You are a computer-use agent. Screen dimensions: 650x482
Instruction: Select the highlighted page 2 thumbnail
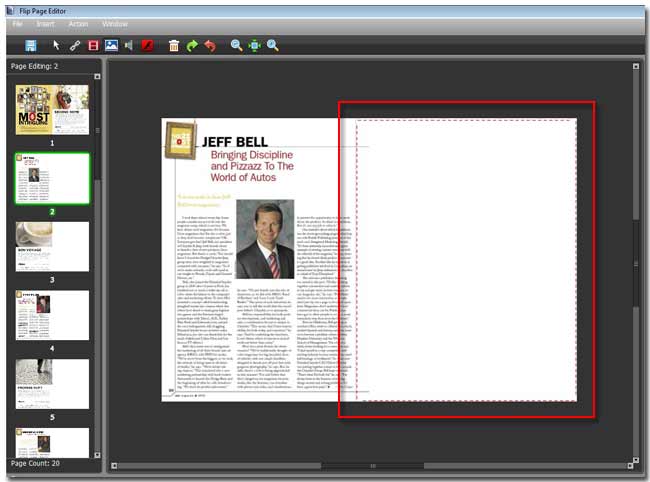[x=52, y=179]
